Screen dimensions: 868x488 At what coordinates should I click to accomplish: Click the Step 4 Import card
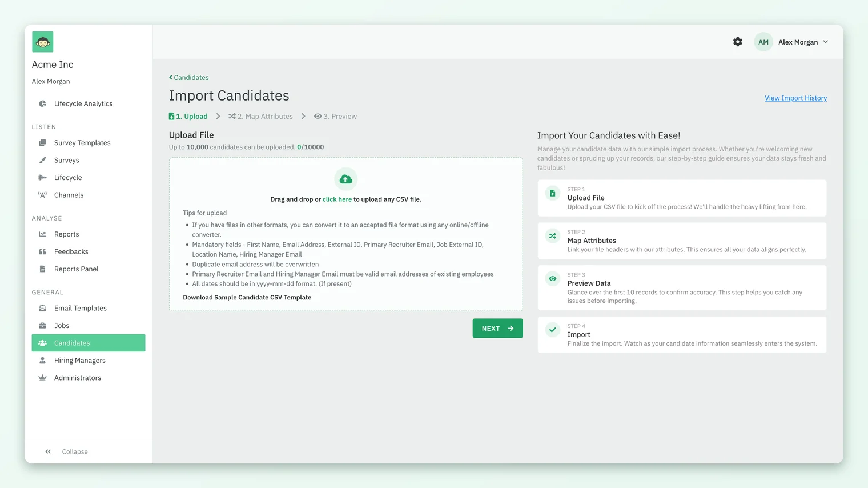682,335
